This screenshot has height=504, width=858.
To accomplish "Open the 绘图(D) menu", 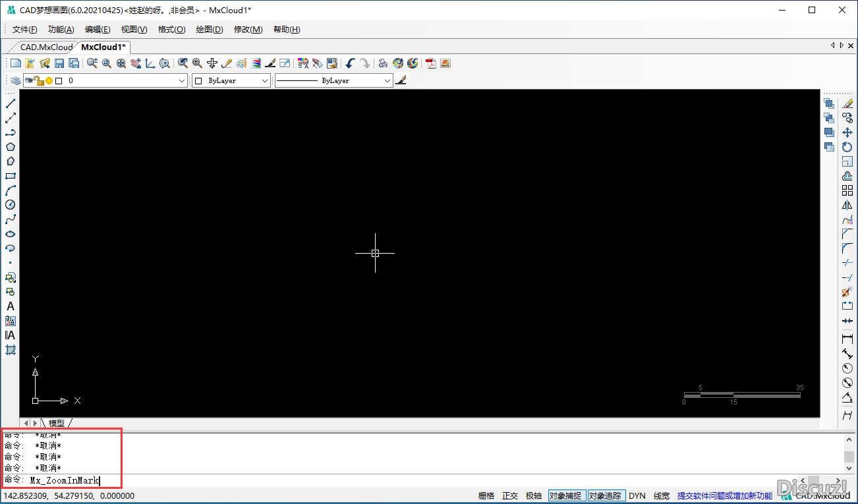I will pos(210,30).
